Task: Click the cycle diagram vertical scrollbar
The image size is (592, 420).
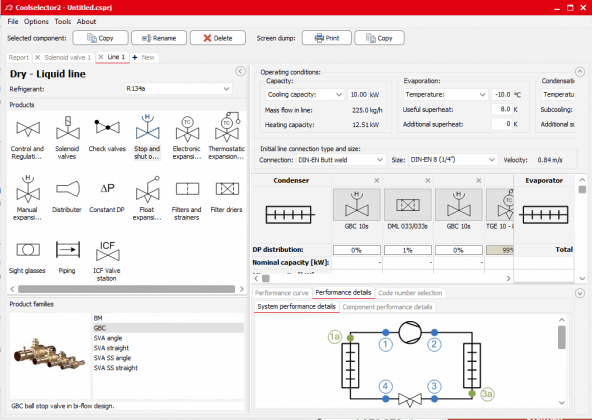Action: coord(561,337)
